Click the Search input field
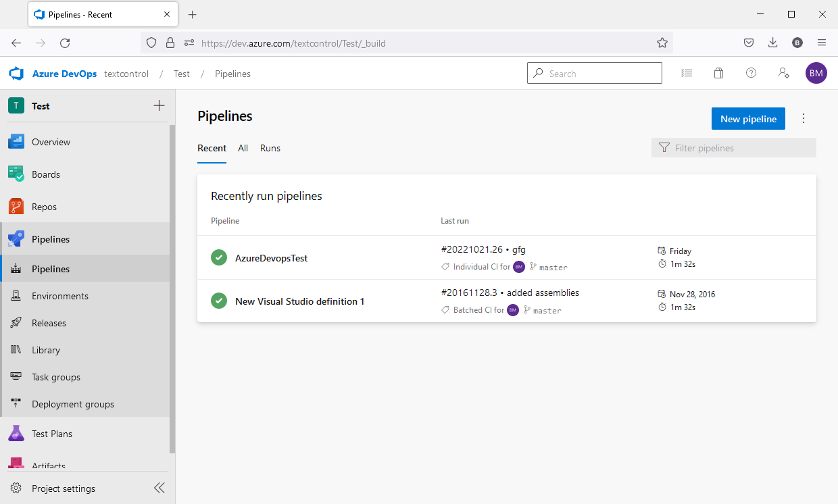838x504 pixels. pyautogui.click(x=595, y=73)
